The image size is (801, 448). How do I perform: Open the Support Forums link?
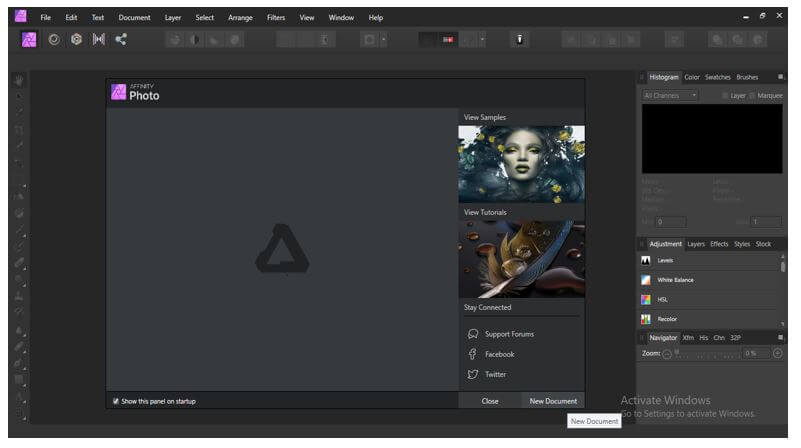509,334
